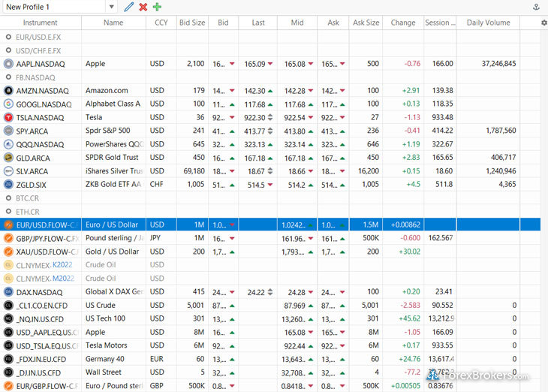This screenshot has height=392, width=548.
Task: Click the GBP/JPY.FLOW orange icon
Action: click(x=8, y=239)
